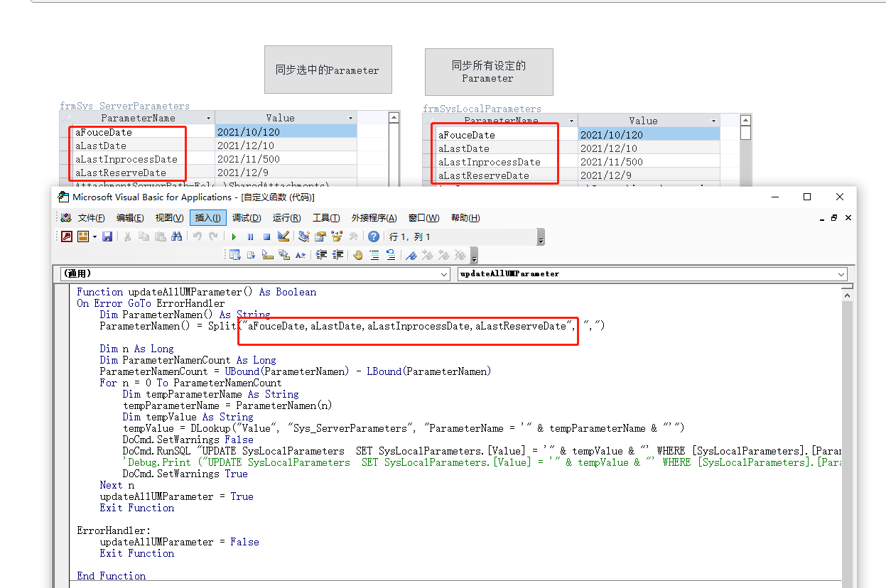Image resolution: width=886 pixels, height=588 pixels.
Task: Expand Standard toolbar options overflow arrow
Action: 541,237
